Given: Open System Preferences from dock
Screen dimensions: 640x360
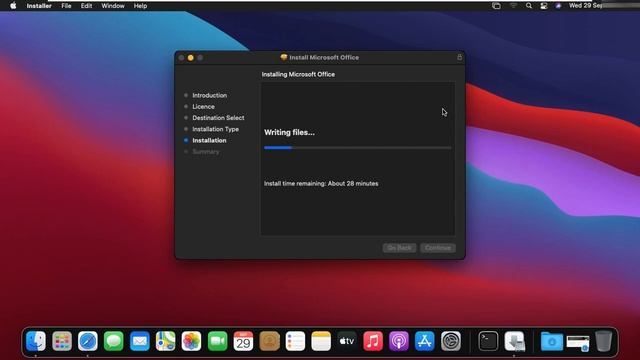Looking at the screenshot, I should pyautogui.click(x=451, y=341).
